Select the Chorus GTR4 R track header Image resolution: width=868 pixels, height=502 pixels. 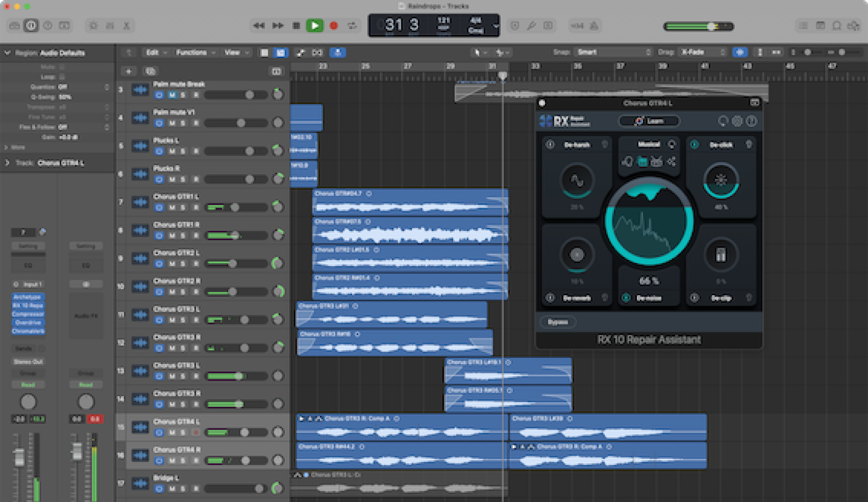[x=203, y=455]
